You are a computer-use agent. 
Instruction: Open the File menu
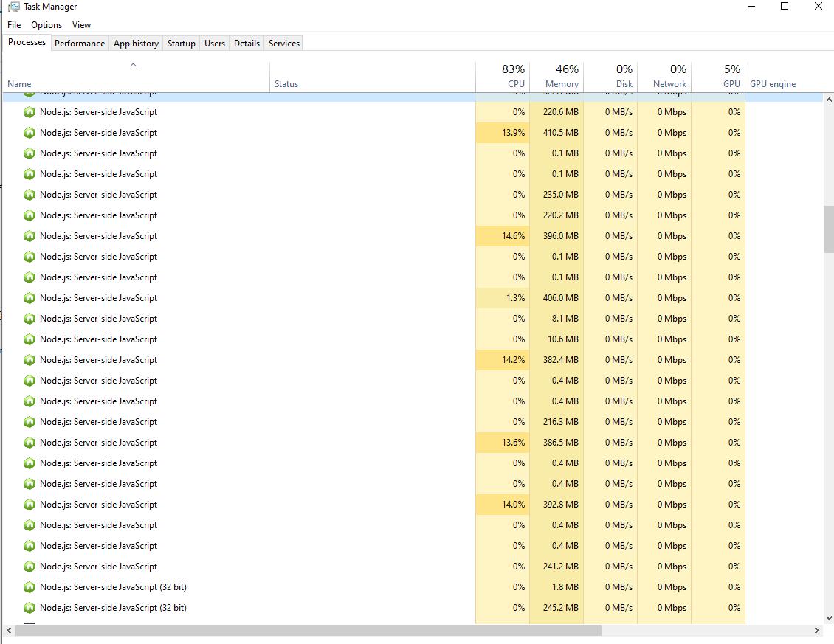pyautogui.click(x=14, y=25)
